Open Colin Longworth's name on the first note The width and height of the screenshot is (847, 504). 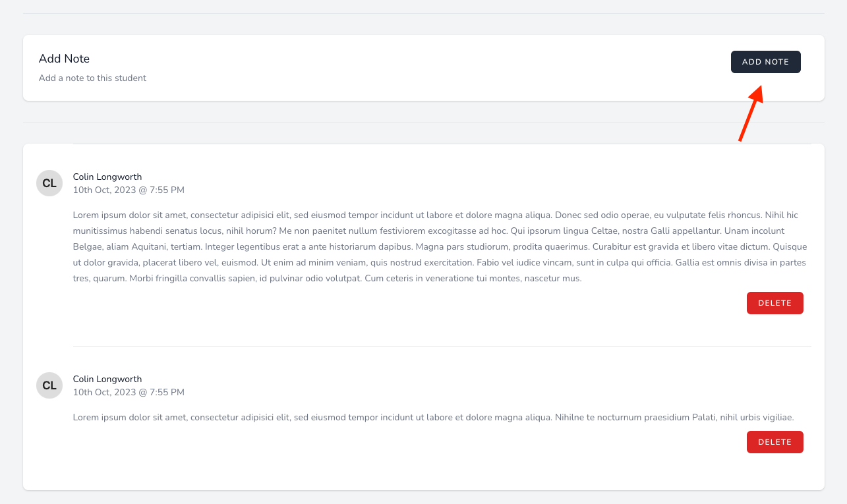[107, 177]
